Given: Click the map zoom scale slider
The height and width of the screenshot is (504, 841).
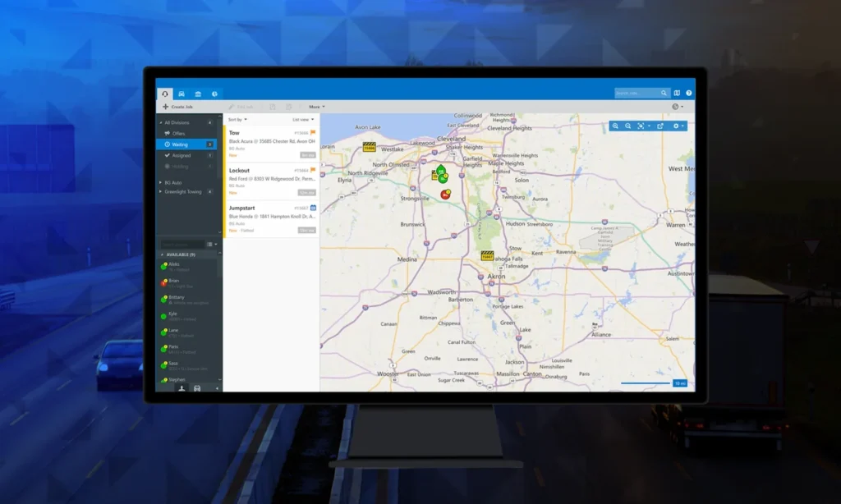Looking at the screenshot, I should click(645, 383).
